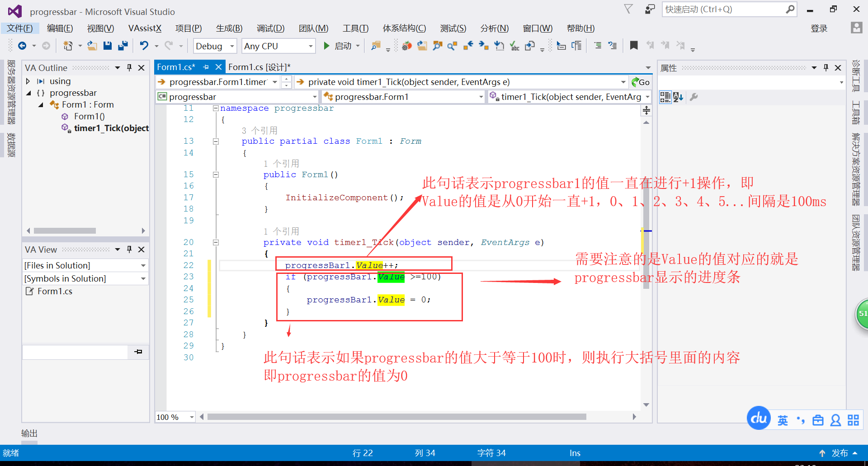Click VA next scope arrow icon

pyautogui.click(x=484, y=46)
